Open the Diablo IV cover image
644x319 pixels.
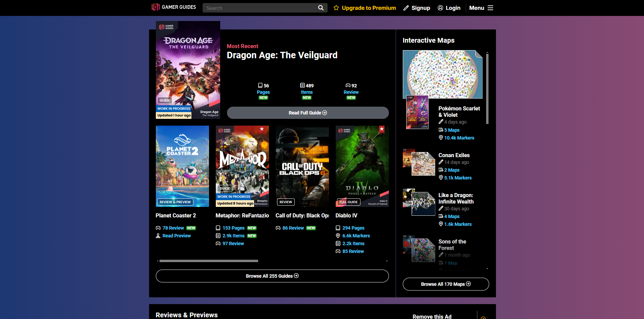tap(362, 166)
